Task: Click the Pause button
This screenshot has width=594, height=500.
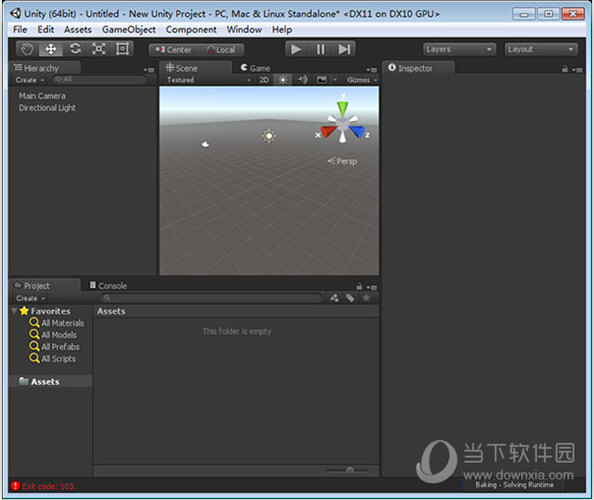Action: [320, 49]
